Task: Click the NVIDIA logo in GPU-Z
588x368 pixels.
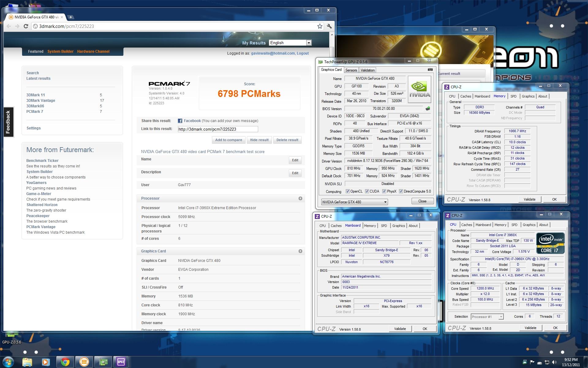Action: (x=420, y=90)
